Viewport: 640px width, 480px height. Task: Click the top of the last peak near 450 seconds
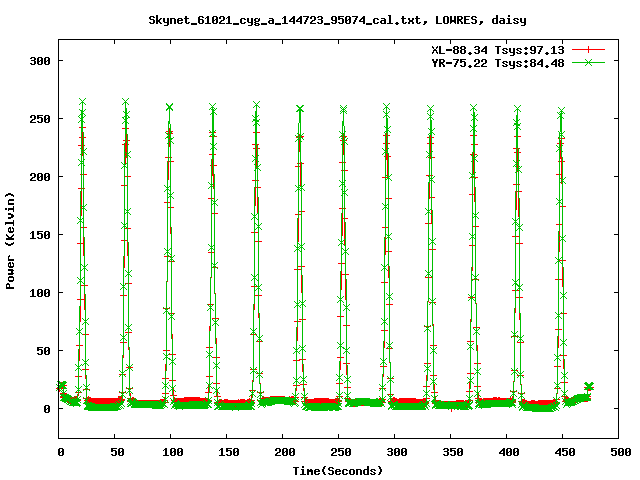click(561, 111)
